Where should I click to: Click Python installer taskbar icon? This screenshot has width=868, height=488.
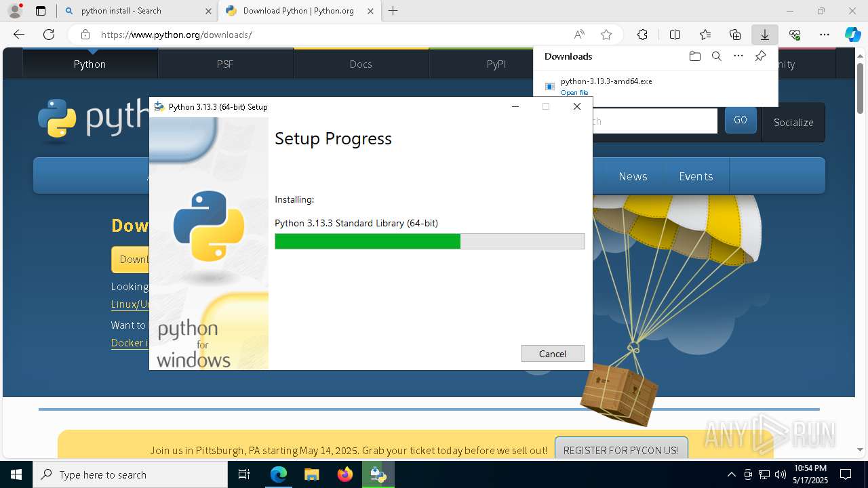click(378, 474)
